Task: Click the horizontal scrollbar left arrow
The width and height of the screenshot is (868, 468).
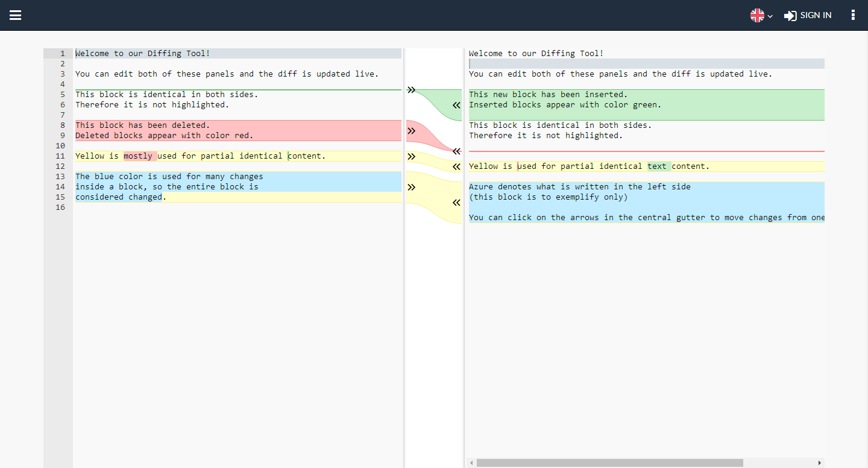Action: click(471, 463)
